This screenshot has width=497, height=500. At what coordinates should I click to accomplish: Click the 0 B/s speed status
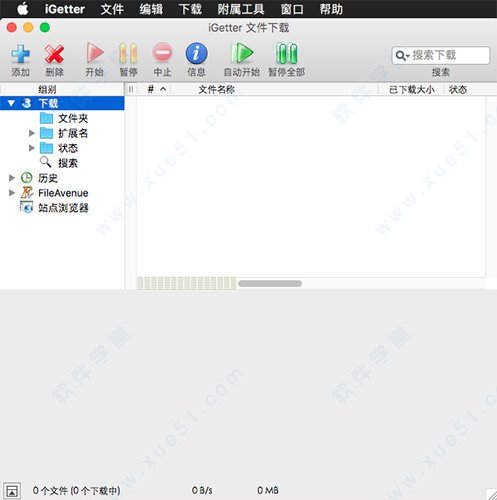(202, 490)
